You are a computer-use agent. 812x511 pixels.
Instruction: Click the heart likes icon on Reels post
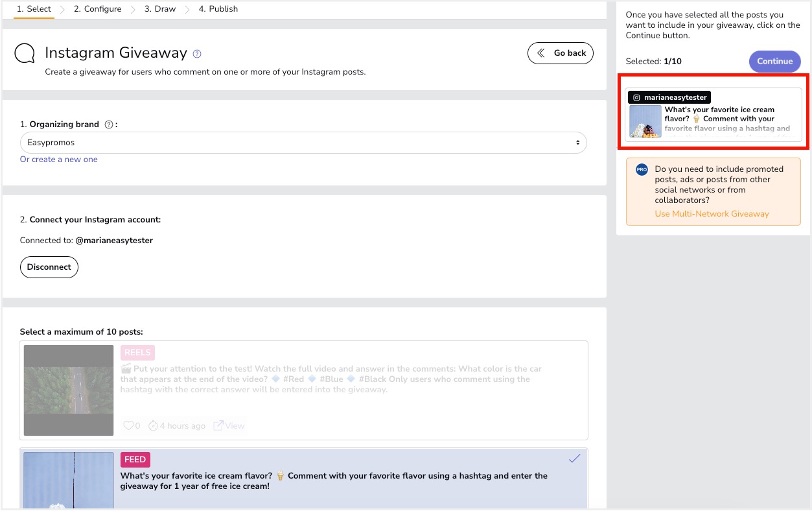(x=128, y=425)
